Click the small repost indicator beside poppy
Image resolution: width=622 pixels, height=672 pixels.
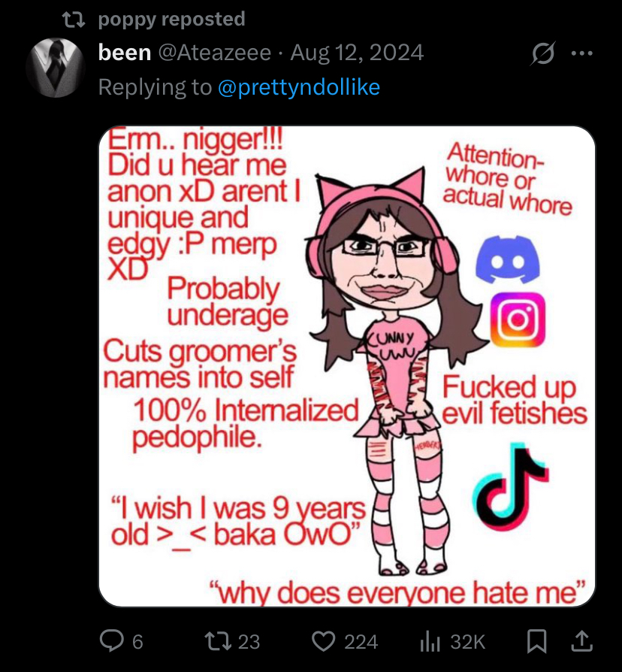[x=74, y=20]
